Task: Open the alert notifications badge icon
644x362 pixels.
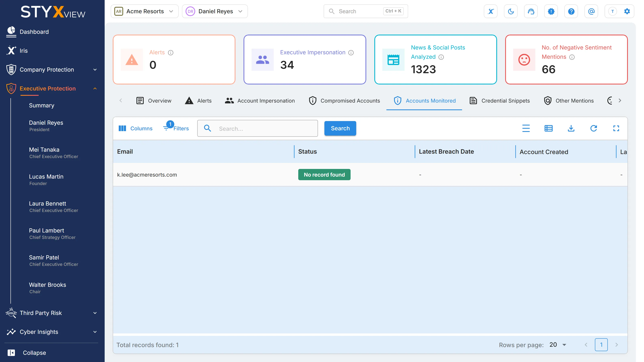Action: pos(551,11)
